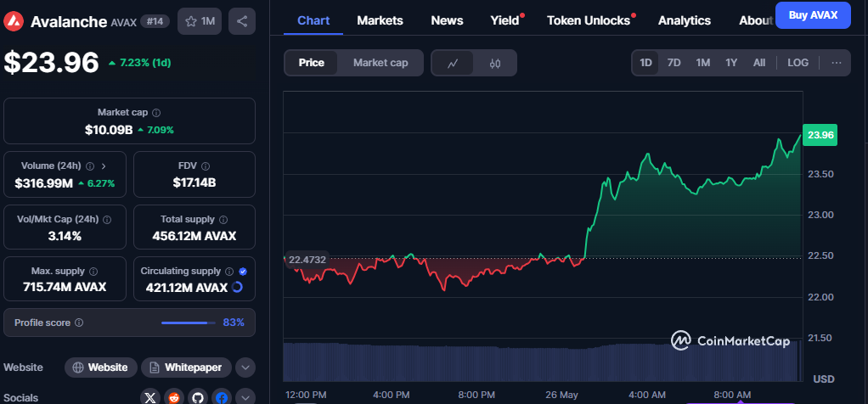Image resolution: width=868 pixels, height=404 pixels.
Task: Click the 23.96 current price label
Action: [x=820, y=135]
